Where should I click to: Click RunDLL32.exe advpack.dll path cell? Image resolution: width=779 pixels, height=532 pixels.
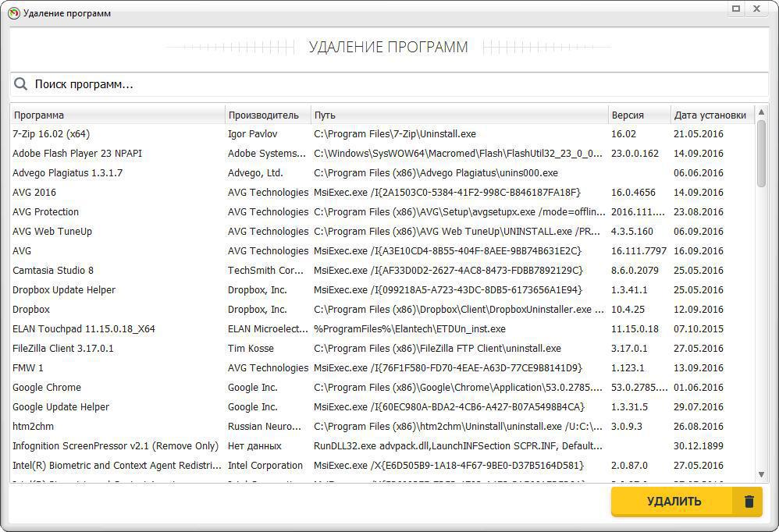(x=458, y=445)
